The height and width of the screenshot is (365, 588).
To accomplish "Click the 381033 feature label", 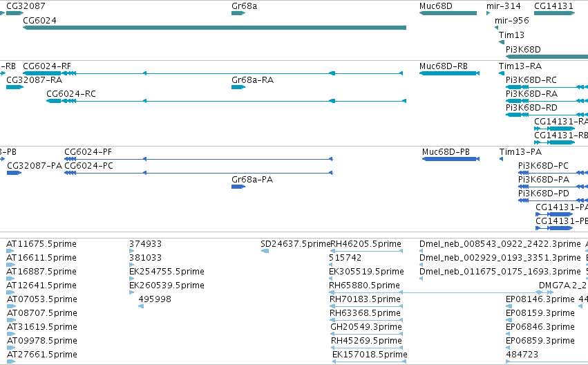I will [x=146, y=258].
